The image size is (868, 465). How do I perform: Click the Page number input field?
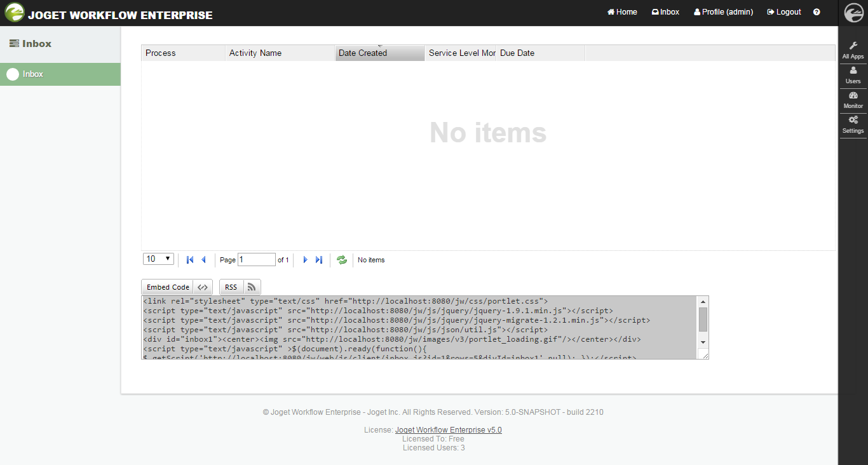pyautogui.click(x=257, y=260)
